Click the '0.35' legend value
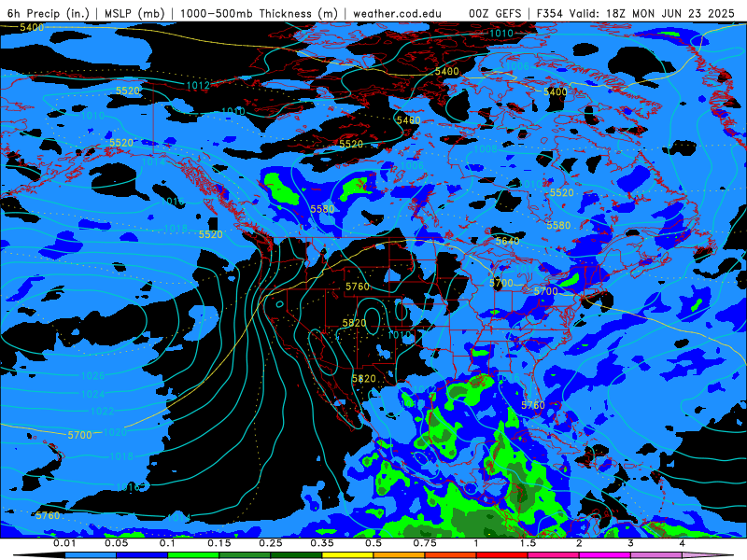 [x=322, y=543]
